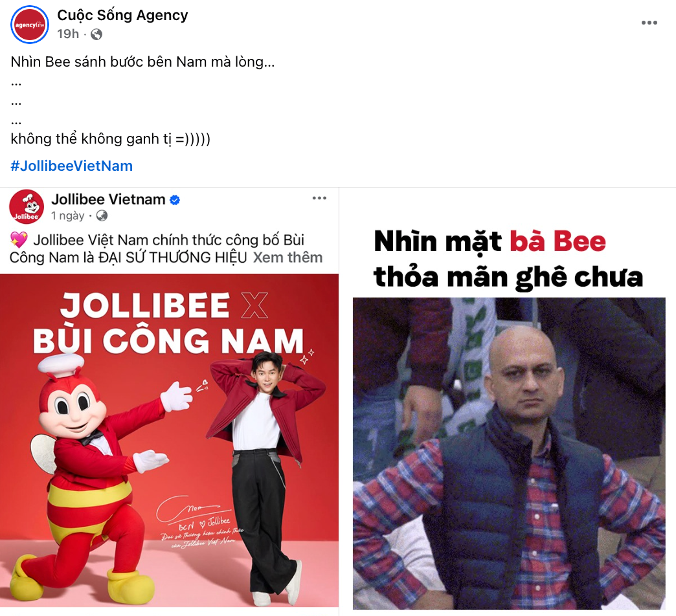
Task: Open the Jollibee Vietnam page name
Action: (x=108, y=199)
